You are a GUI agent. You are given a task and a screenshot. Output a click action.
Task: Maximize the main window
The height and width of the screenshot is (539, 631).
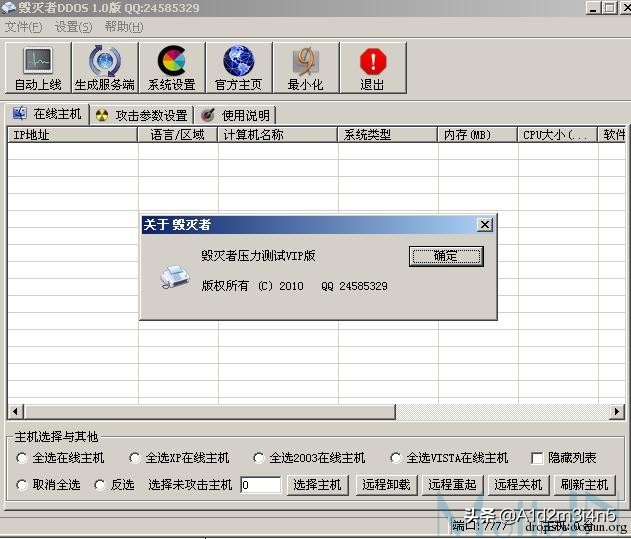click(610, 8)
